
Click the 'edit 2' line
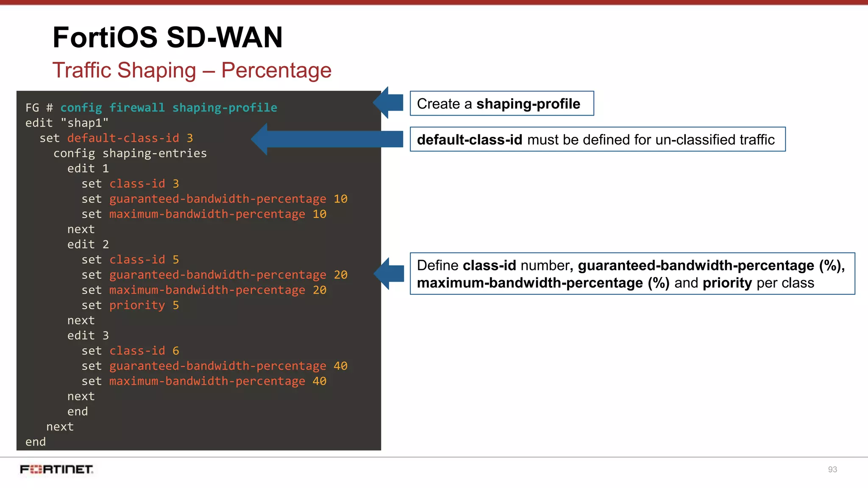click(x=88, y=244)
